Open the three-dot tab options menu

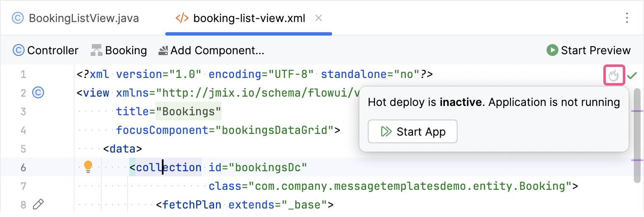[627, 18]
